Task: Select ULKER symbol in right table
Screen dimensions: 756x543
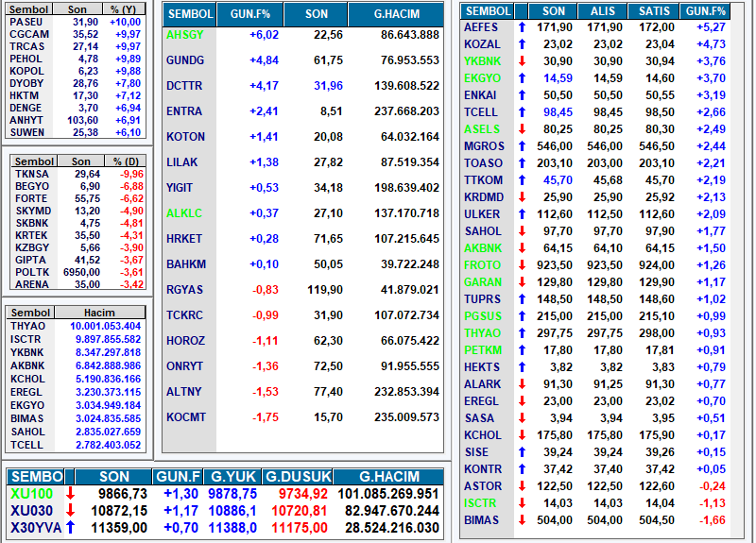Action: click(482, 214)
